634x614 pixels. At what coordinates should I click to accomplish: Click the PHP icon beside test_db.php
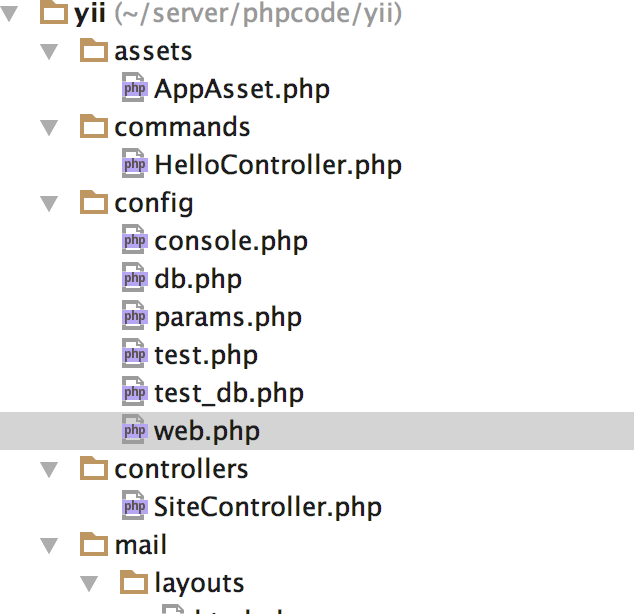135,392
